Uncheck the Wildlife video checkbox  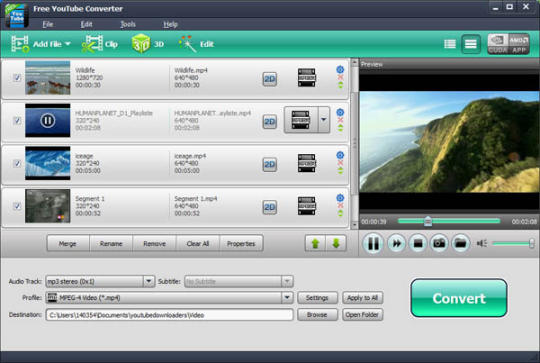(17, 77)
